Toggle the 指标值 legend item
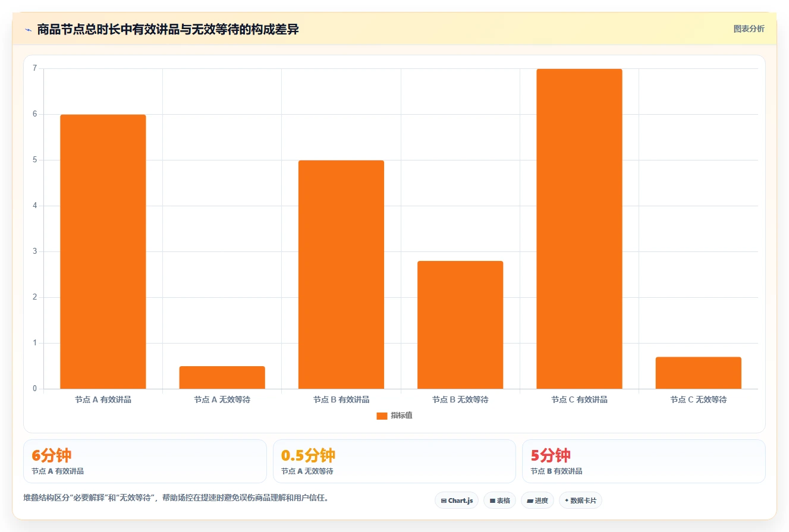Viewport: 789px width, 532px height. tap(394, 415)
